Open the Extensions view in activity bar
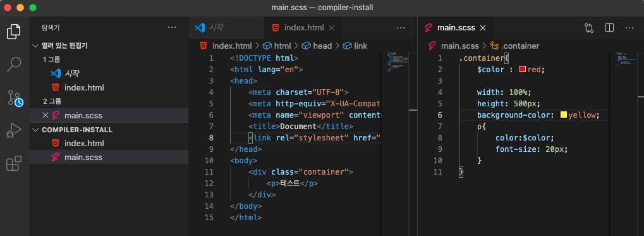This screenshot has width=644, height=236. [14, 163]
